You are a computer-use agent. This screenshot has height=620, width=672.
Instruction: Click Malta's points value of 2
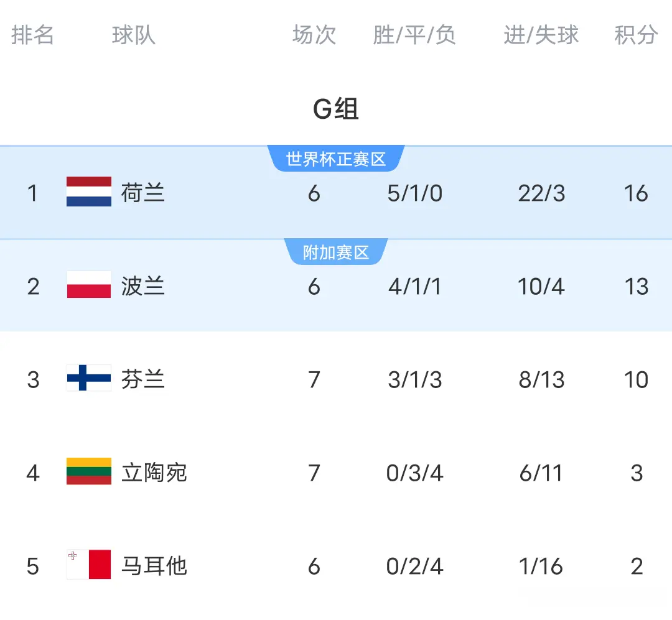(x=636, y=566)
